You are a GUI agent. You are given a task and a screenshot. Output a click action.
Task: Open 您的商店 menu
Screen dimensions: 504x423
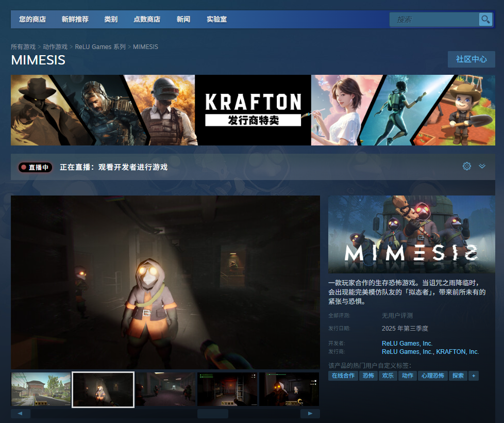point(32,19)
